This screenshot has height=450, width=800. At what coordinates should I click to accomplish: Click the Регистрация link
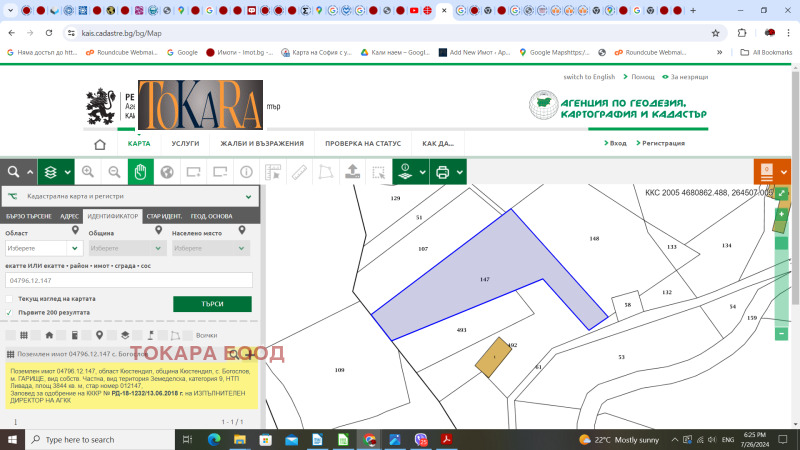pos(661,143)
